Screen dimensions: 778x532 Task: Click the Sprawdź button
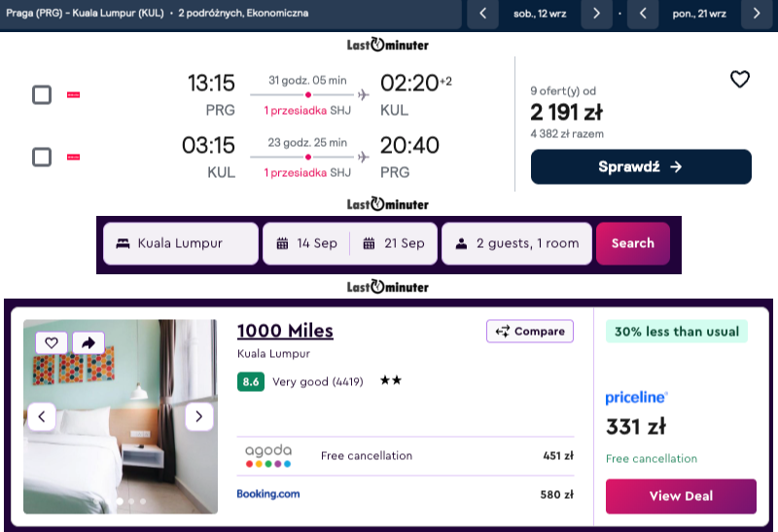pos(641,166)
